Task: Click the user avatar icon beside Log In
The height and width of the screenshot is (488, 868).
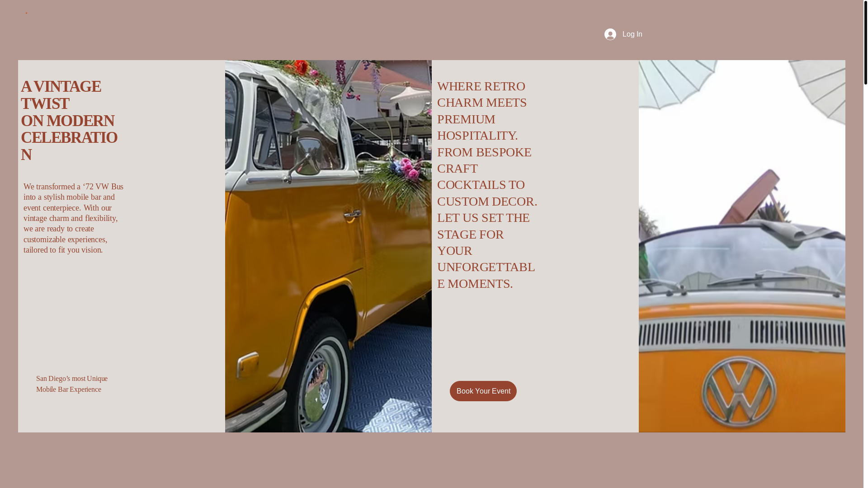Action: 610,34
